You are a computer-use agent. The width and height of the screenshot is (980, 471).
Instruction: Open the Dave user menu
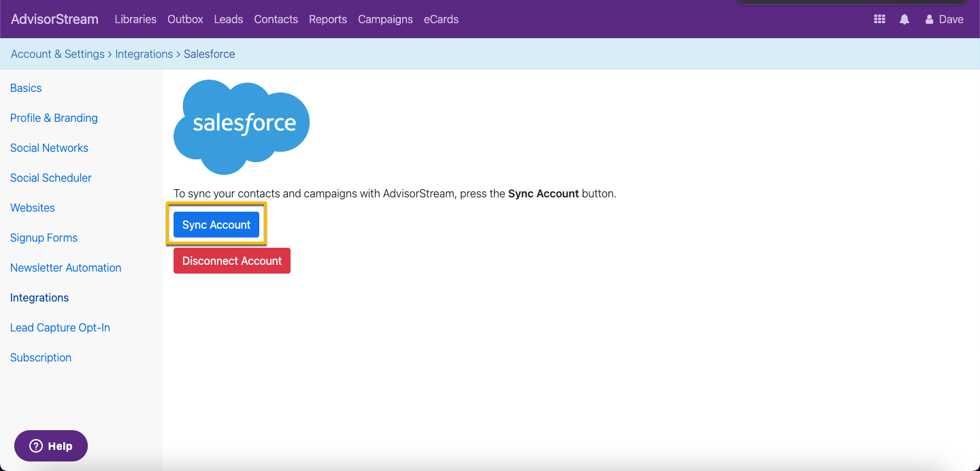coord(944,19)
